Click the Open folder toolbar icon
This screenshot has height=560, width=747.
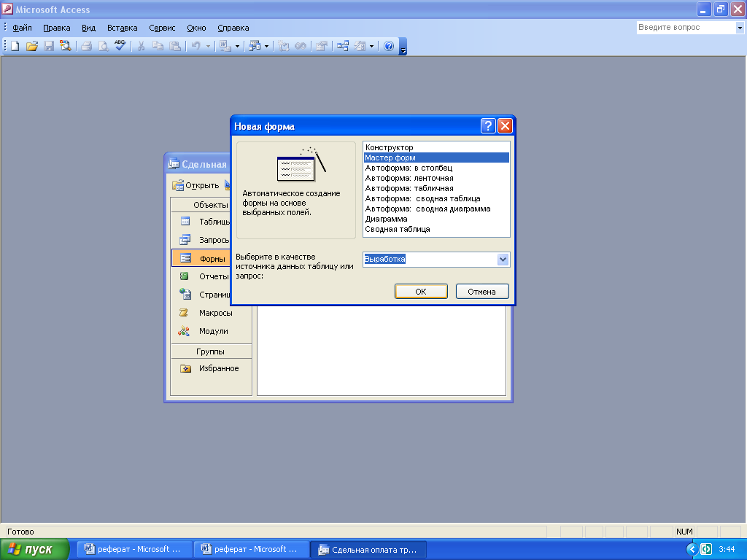[x=32, y=46]
